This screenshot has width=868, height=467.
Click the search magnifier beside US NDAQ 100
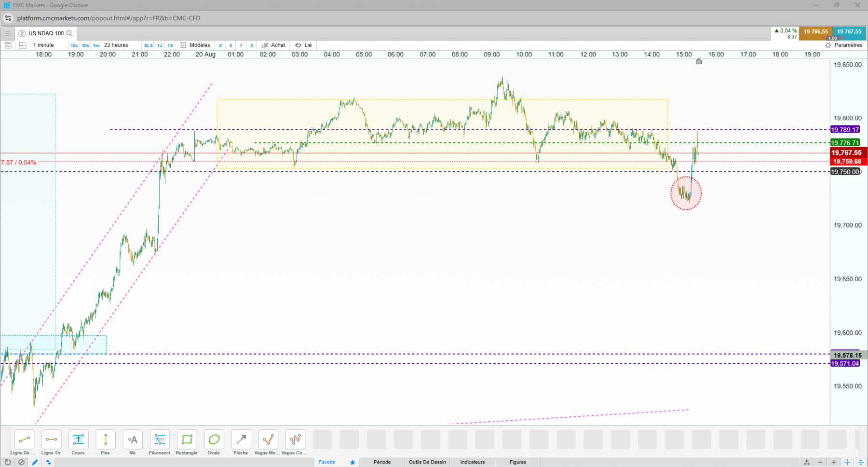[69, 33]
